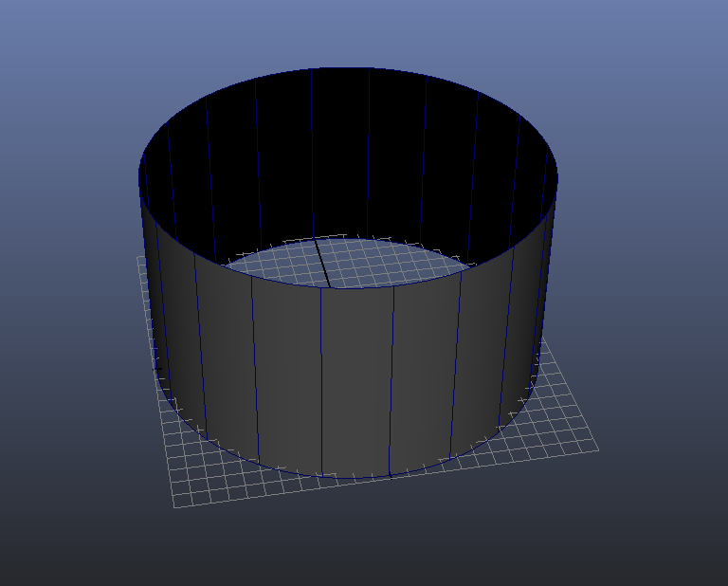Click the grid's far left corner behind the cylinder
Viewport: 728px width, 586px height.
tap(139, 257)
